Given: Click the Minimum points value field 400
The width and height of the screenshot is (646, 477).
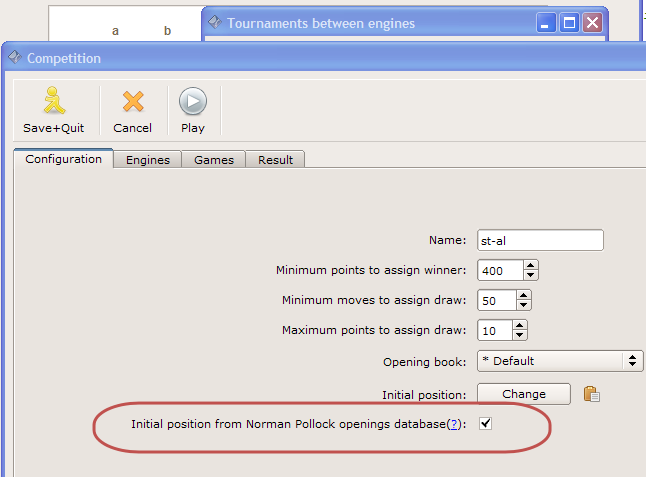Looking at the screenshot, I should click(500, 271).
